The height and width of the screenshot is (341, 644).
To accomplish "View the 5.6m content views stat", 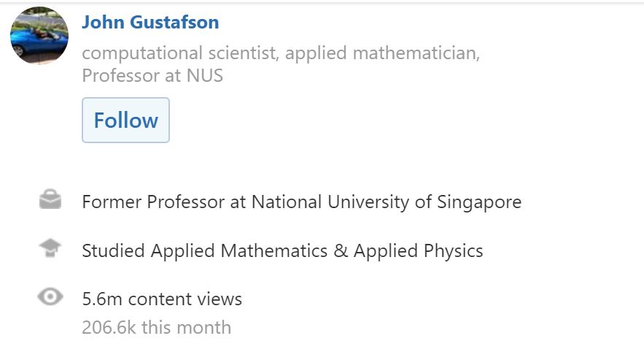I will pos(162,299).
